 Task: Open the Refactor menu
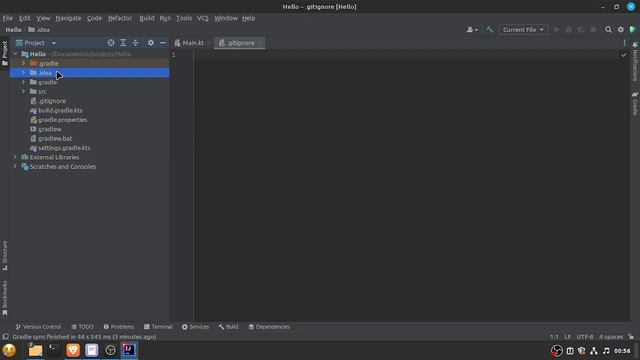click(120, 18)
